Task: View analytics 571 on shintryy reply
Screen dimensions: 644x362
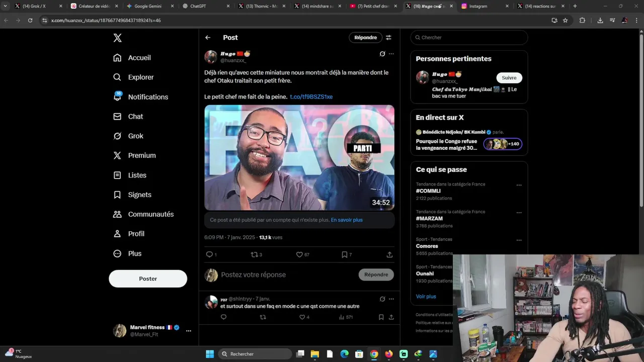Action: click(346, 317)
